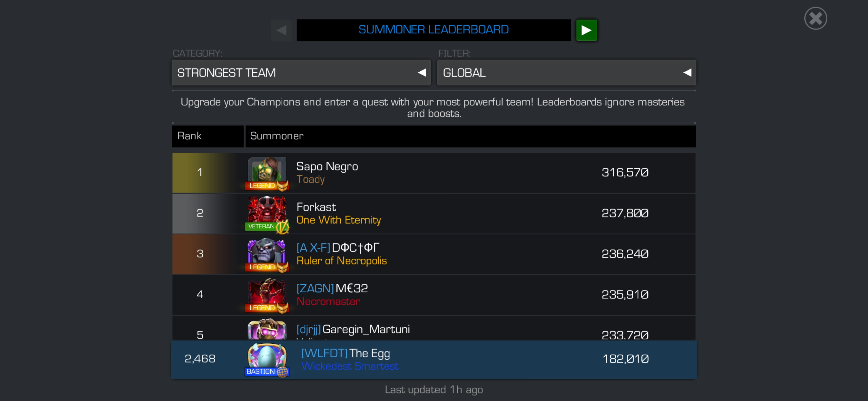This screenshot has width=868, height=401.
Task: Select the Rank column header
Action: 208,136
